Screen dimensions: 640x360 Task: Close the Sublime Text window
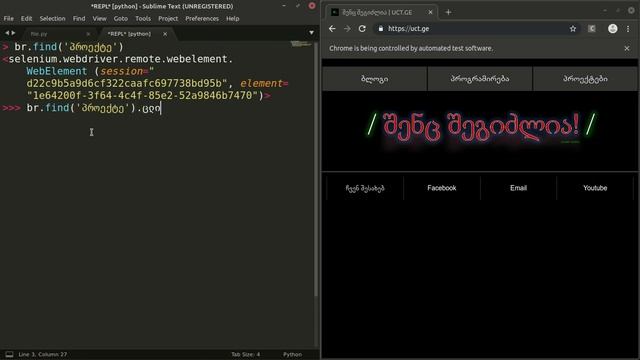click(x=312, y=6)
